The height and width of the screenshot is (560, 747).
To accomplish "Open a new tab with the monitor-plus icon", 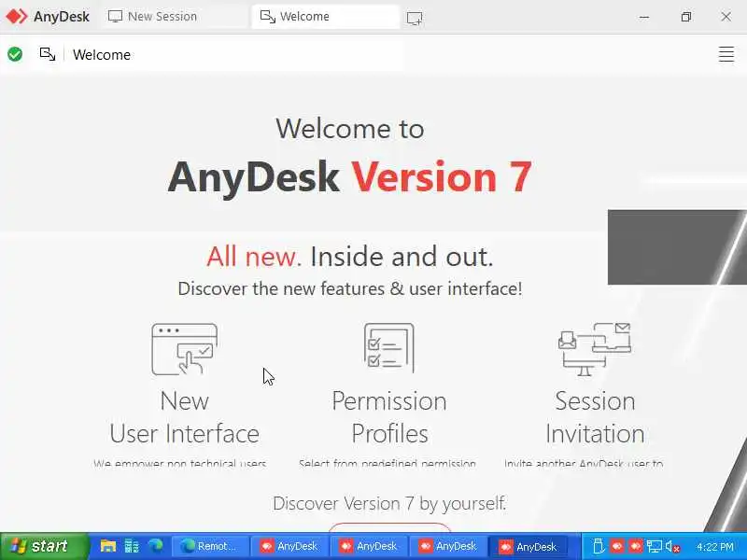I will 415,18.
